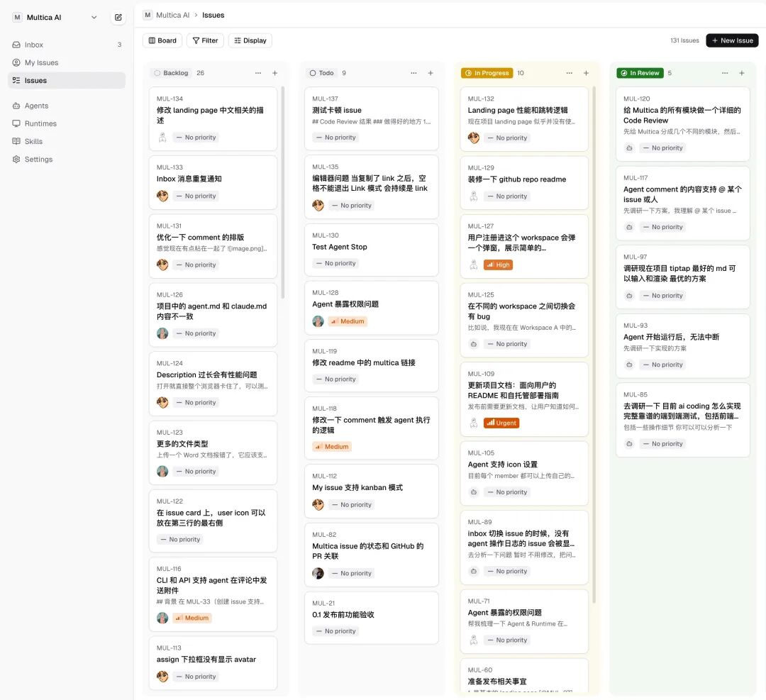Viewport: 766px width, 700px height.
Task: Open the Board view selector
Action: click(x=162, y=40)
